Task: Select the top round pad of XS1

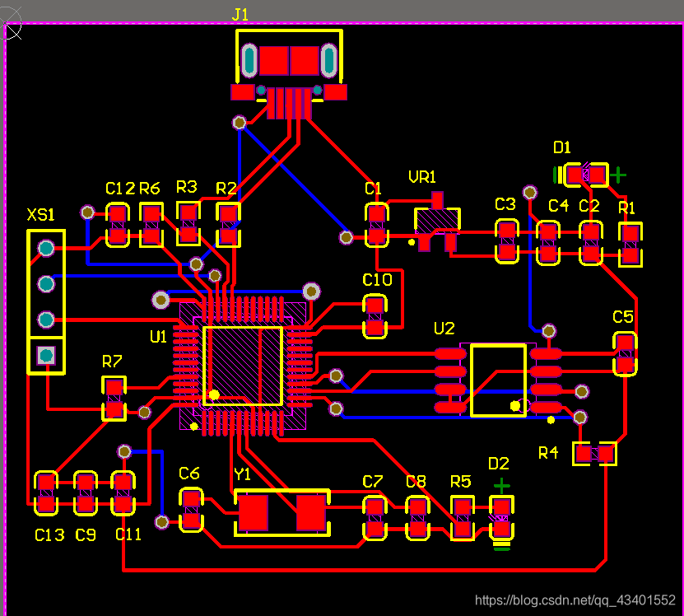Action: point(46,248)
